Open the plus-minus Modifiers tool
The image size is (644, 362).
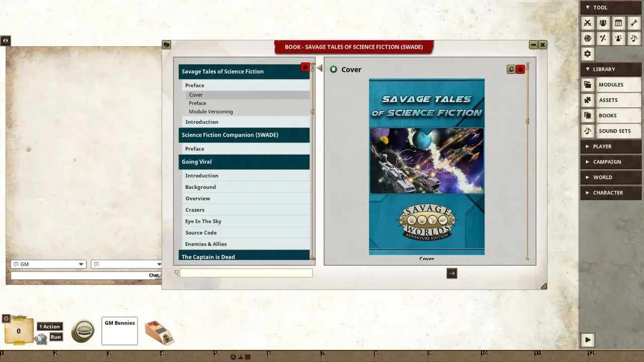pyautogui.click(x=603, y=38)
